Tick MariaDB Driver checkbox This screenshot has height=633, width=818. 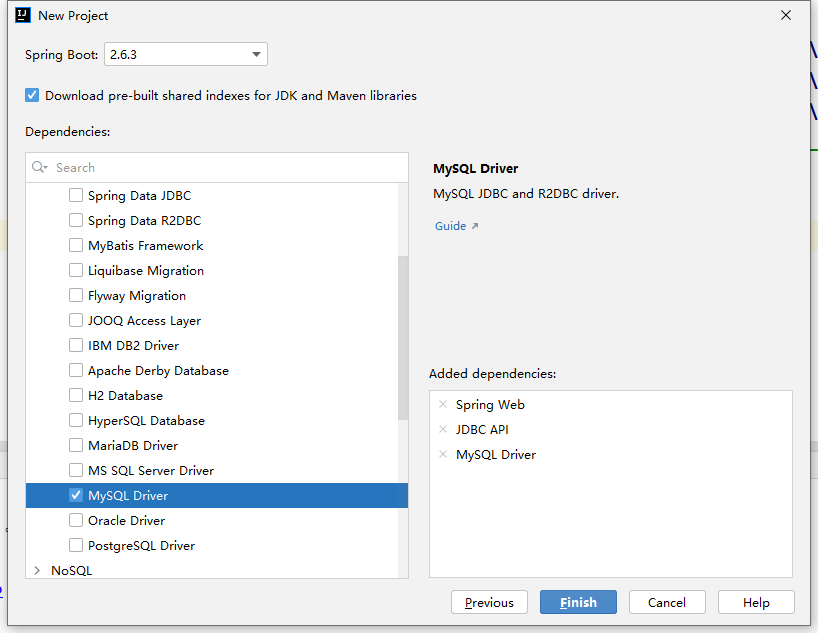[x=76, y=446]
